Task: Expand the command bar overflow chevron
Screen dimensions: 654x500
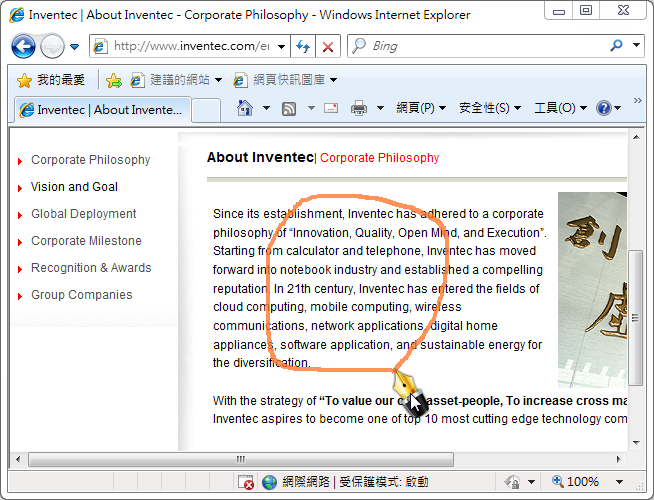Action: tap(637, 101)
